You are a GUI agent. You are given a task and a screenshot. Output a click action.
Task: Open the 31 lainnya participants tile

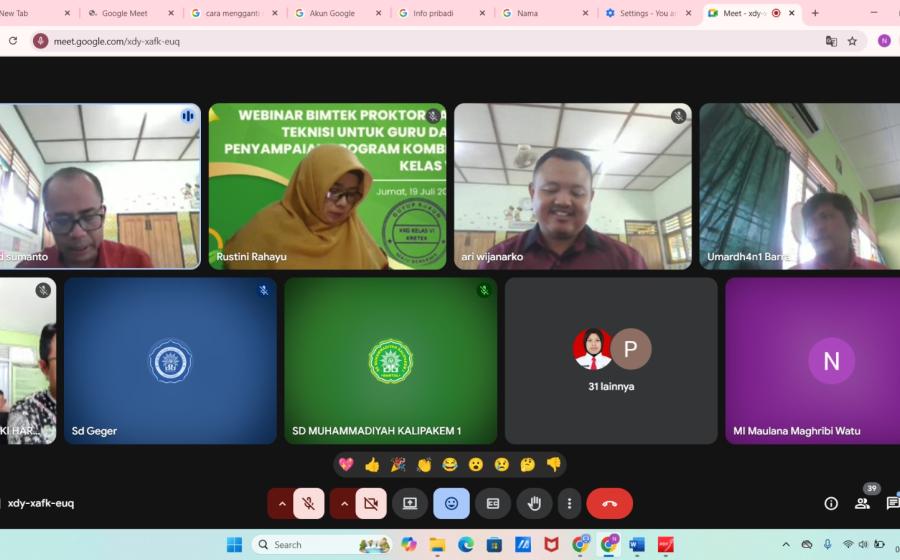pos(611,361)
